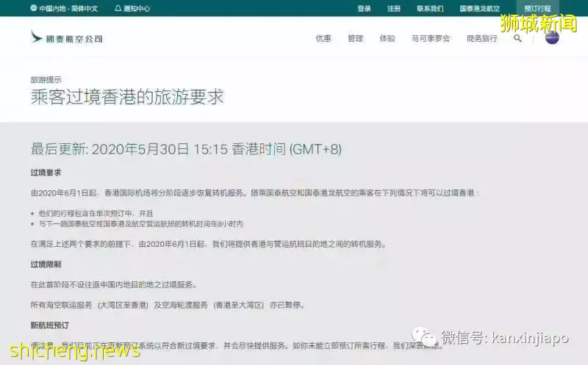Click the WeChat icon in watermark
This screenshot has width=588, height=365.
point(424,336)
